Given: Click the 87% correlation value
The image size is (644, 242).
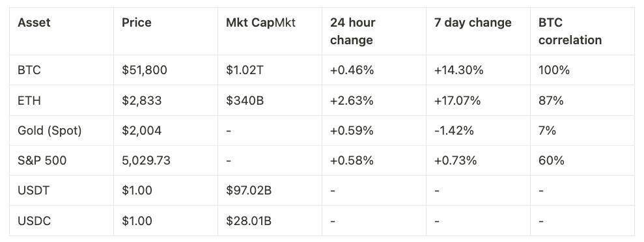Looking at the screenshot, I should click(x=551, y=100).
